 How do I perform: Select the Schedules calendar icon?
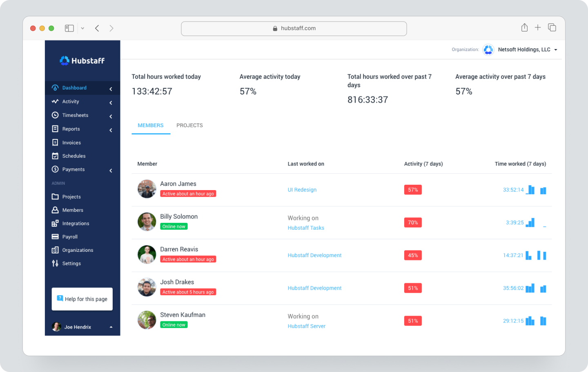(55, 156)
